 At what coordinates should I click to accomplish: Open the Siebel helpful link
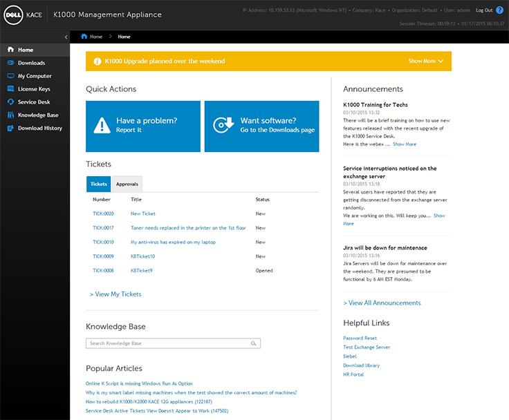(x=350, y=356)
